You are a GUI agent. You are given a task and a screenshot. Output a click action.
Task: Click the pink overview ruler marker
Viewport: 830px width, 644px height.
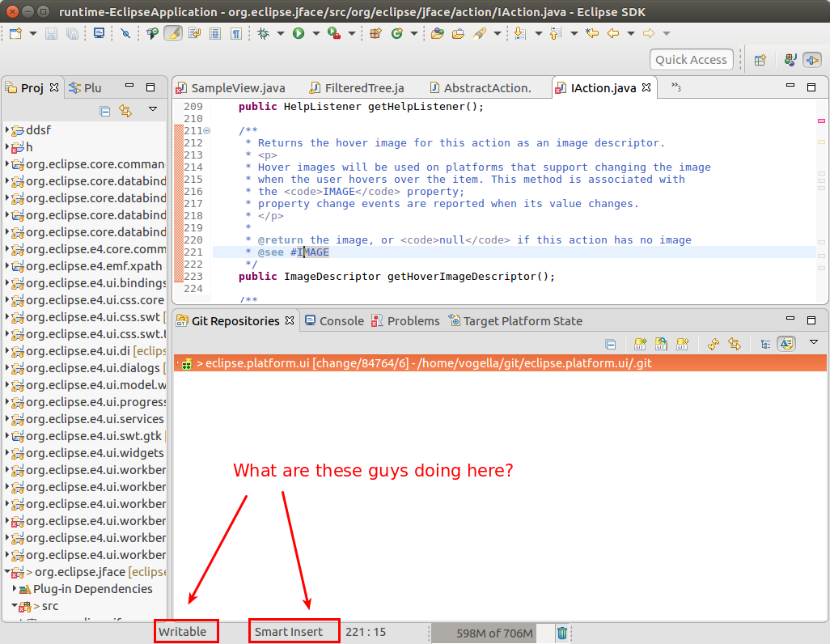[821, 121]
